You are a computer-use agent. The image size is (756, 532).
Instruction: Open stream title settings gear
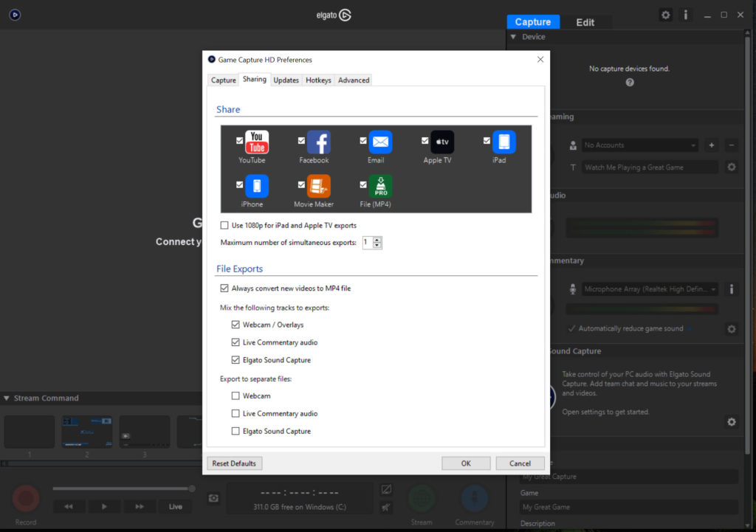(x=732, y=167)
